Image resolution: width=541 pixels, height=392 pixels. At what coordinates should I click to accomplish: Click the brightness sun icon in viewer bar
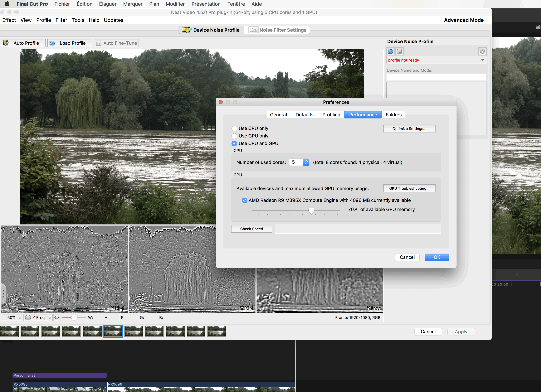coord(57,318)
